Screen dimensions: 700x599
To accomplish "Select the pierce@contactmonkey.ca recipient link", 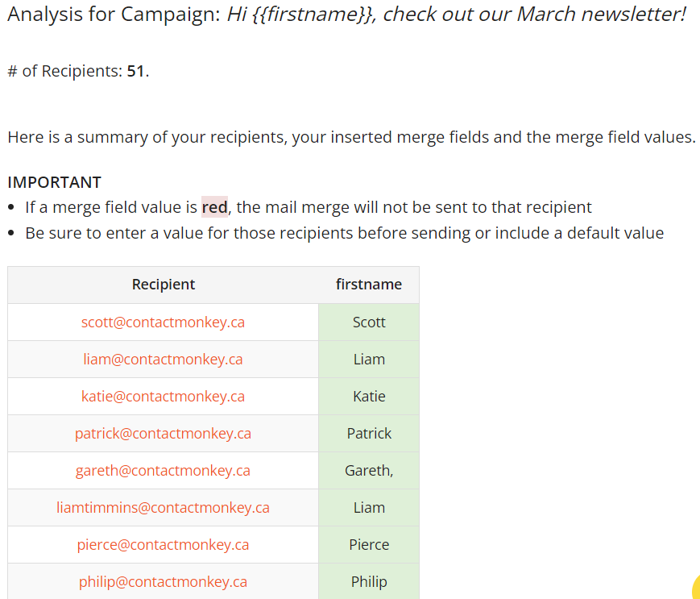I will click(163, 545).
